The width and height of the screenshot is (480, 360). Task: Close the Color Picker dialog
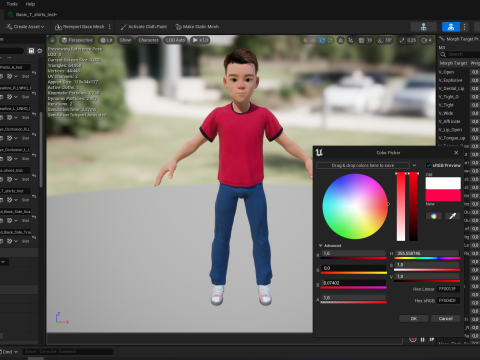[456, 153]
